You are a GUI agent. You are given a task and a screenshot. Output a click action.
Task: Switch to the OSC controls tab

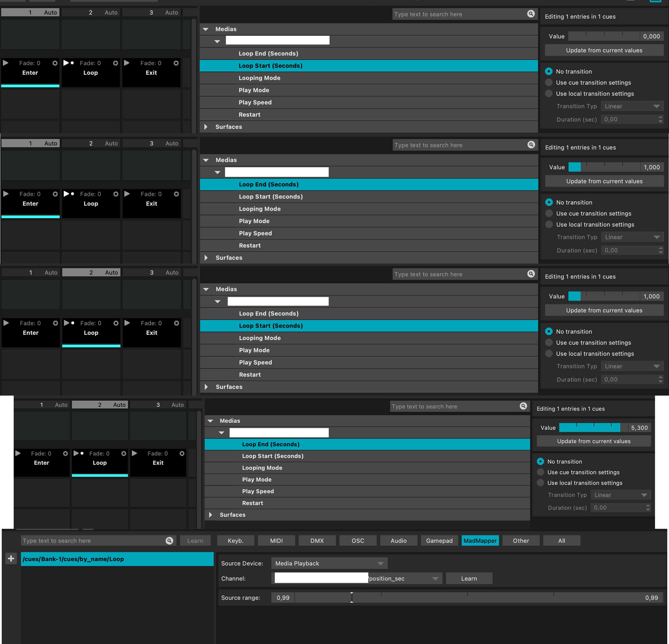pyautogui.click(x=358, y=541)
